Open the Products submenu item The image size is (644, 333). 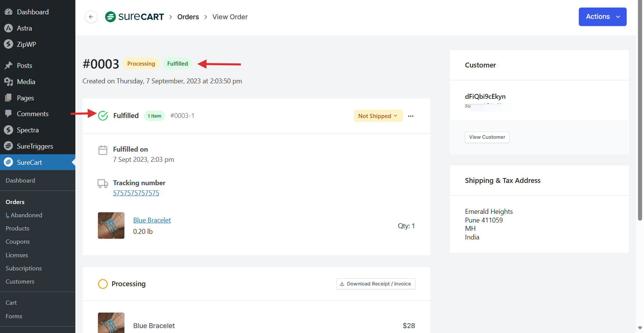pos(17,229)
